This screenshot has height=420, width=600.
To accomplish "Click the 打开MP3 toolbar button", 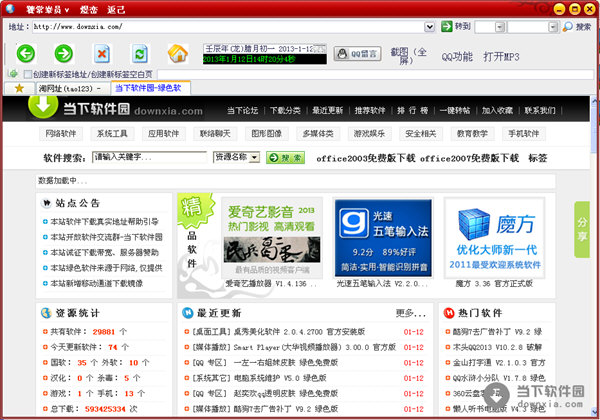I will coord(501,57).
